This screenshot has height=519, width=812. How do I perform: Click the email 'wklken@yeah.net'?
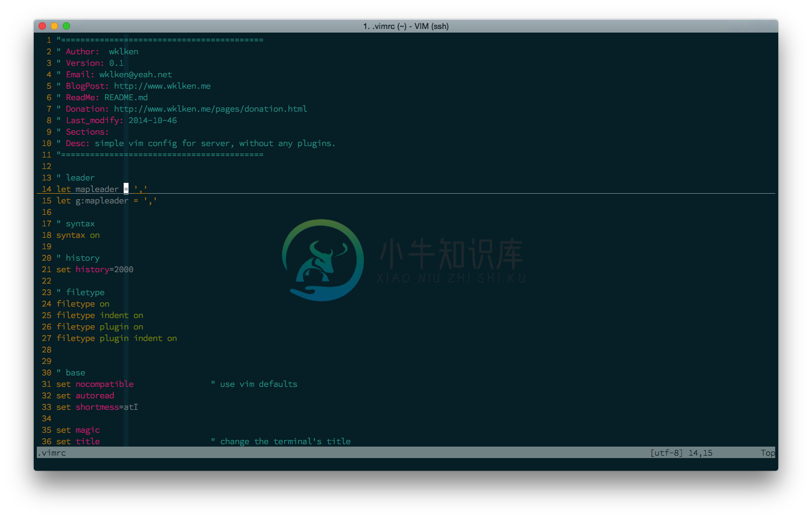coord(136,74)
